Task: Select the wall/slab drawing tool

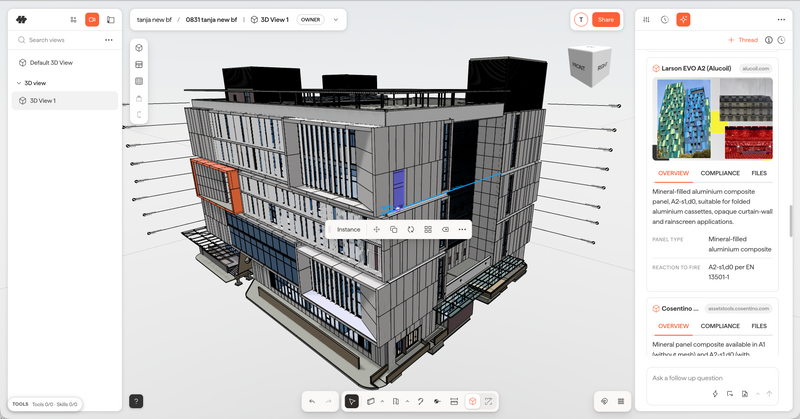Action: [x=371, y=402]
